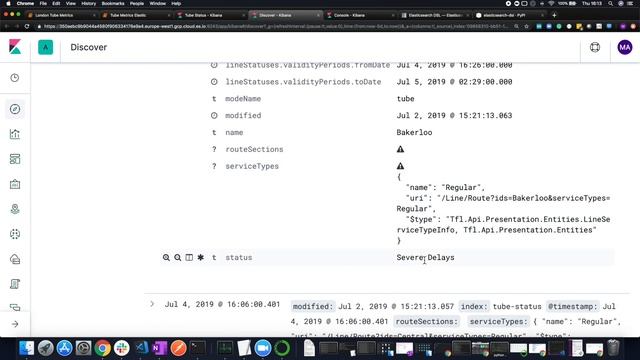Open Recently viewed clock icon in sidebar
640x360 pixels.
coord(15,78)
